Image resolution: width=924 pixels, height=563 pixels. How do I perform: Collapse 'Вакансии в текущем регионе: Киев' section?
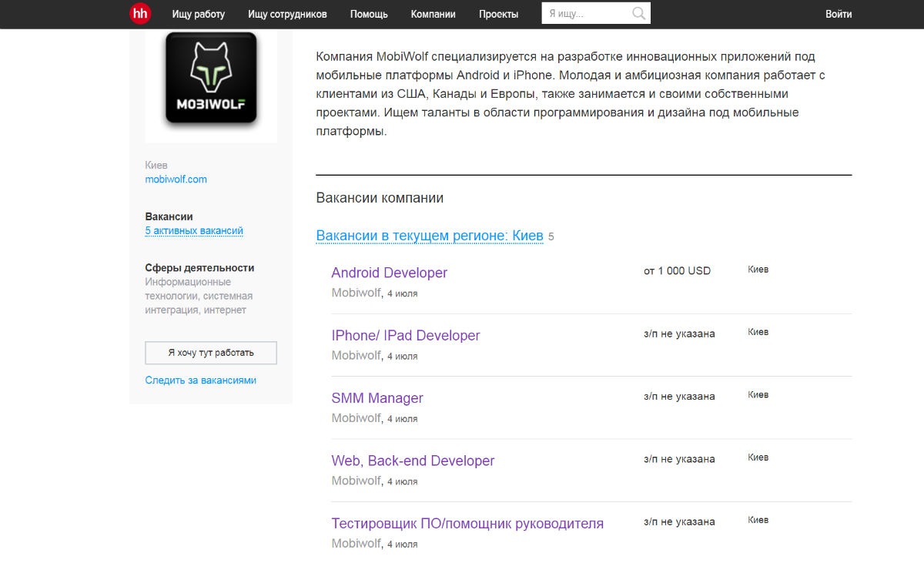429,236
